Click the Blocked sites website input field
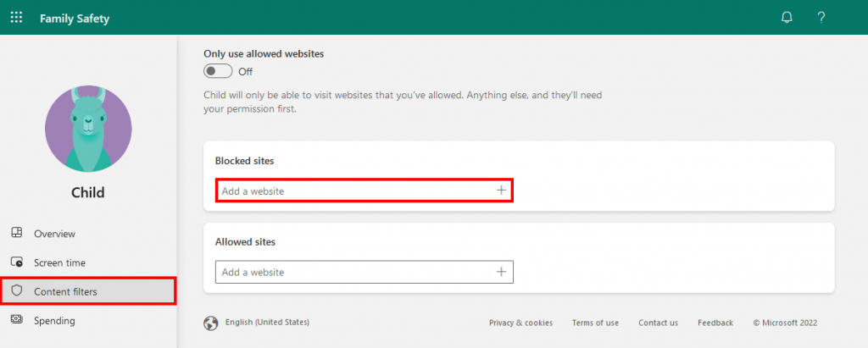This screenshot has width=868, height=348. [x=352, y=191]
